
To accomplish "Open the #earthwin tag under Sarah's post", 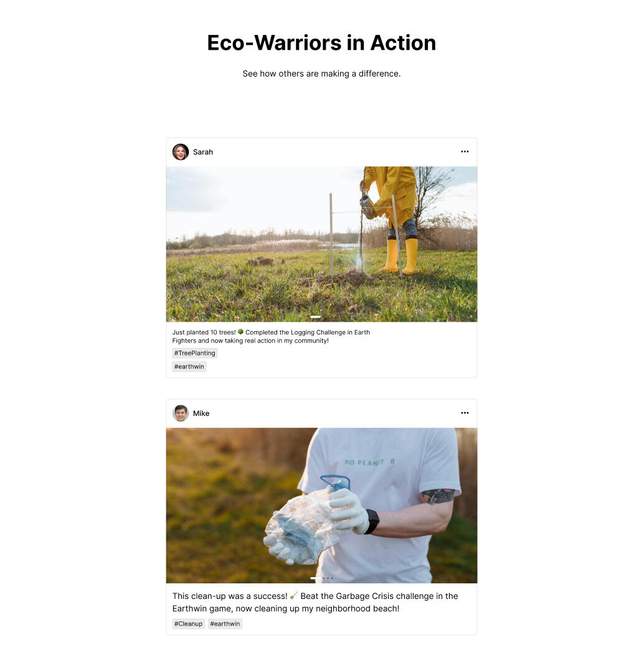I will [189, 367].
